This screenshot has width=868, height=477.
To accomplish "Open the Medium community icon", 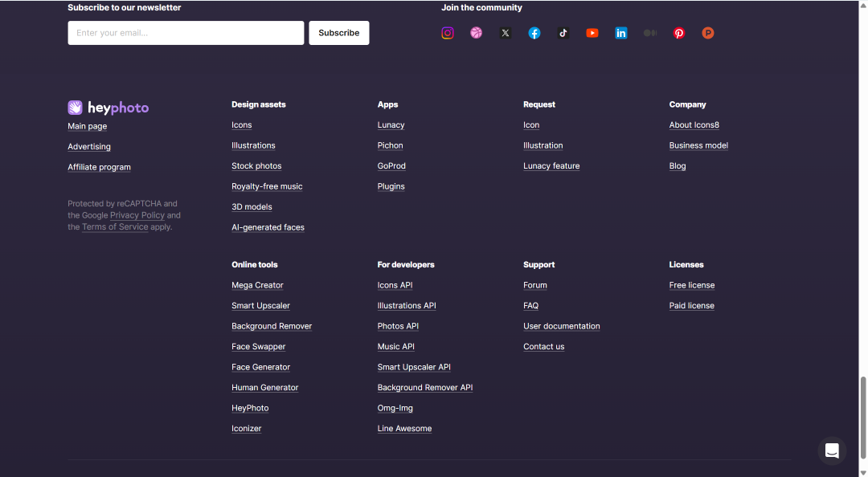I will coord(650,33).
